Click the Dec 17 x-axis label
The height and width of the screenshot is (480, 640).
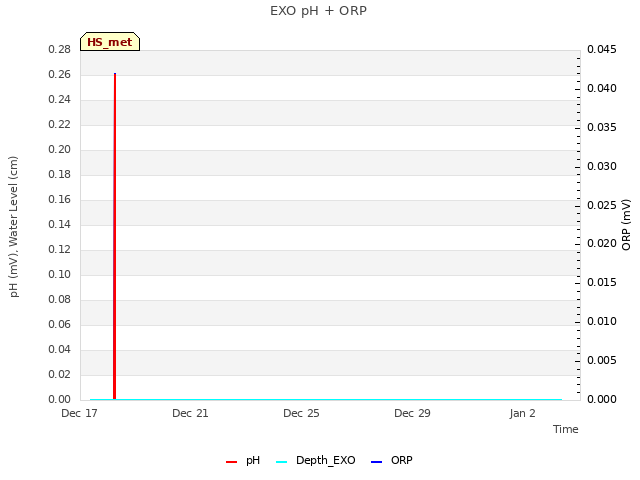(x=79, y=413)
